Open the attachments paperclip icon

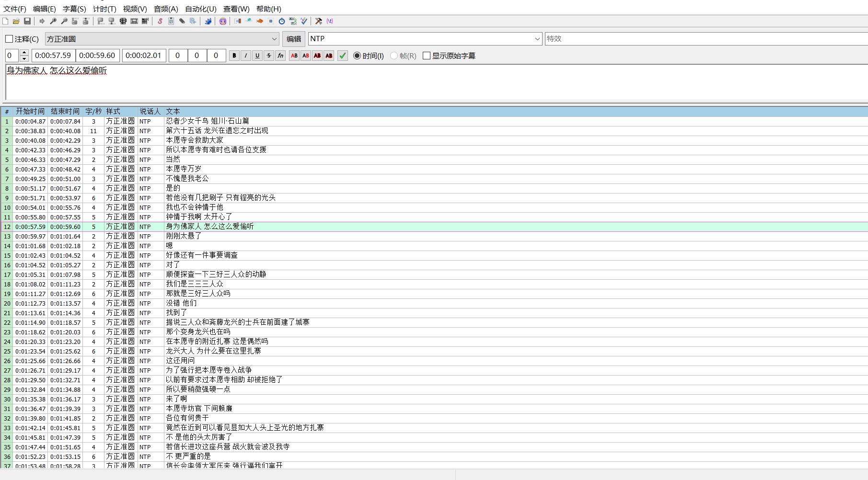pyautogui.click(x=182, y=21)
